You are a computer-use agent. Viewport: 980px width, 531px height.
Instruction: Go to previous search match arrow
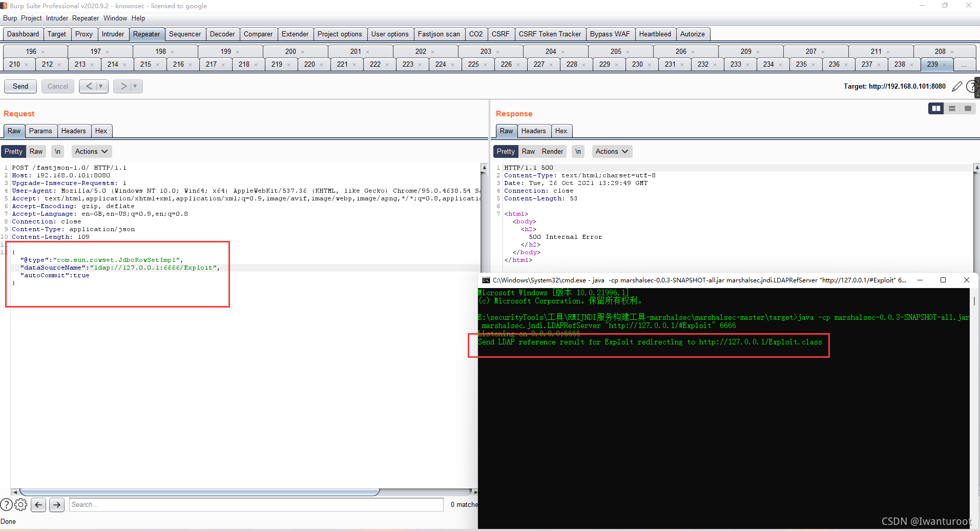click(38, 505)
